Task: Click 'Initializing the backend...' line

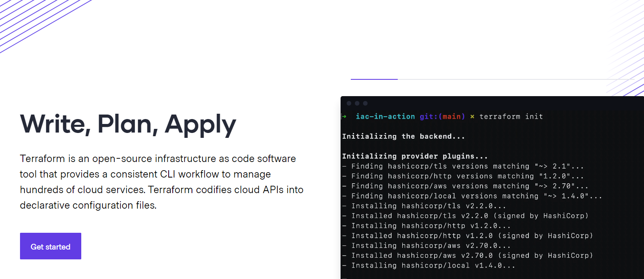Action: (403, 136)
